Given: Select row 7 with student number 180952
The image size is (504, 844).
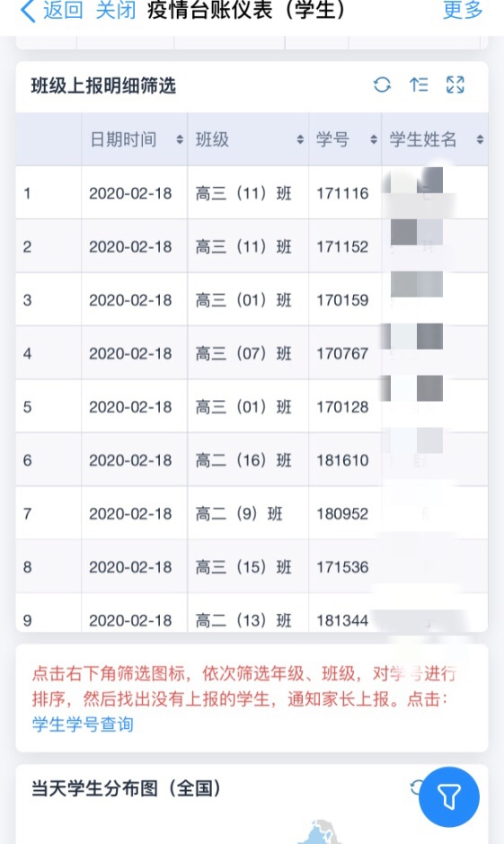Looking at the screenshot, I should [x=252, y=513].
